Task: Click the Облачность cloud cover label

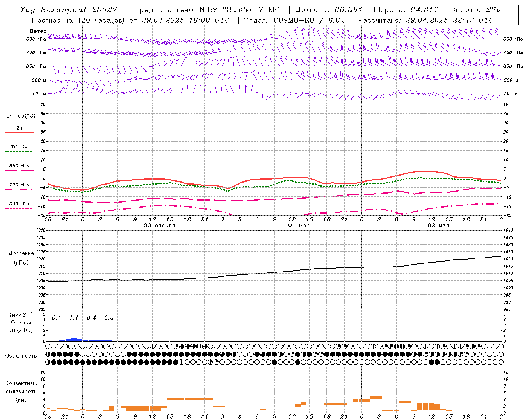Action: pos(21,356)
